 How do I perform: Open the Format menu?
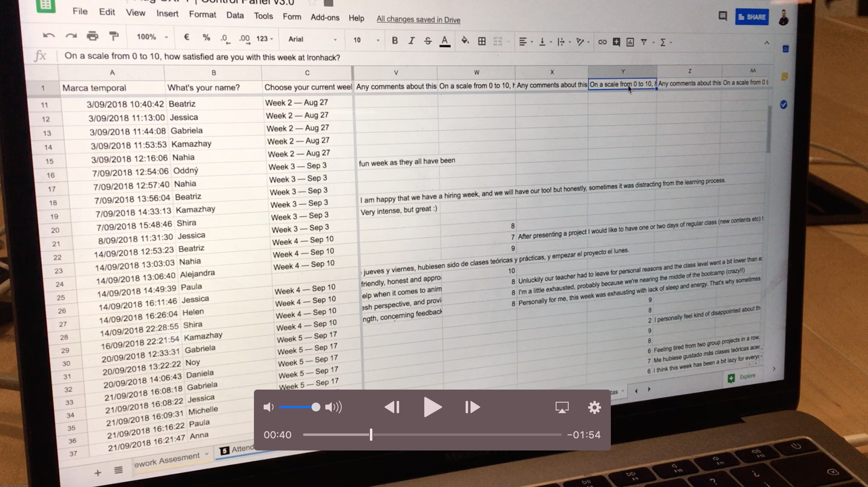[x=202, y=15]
